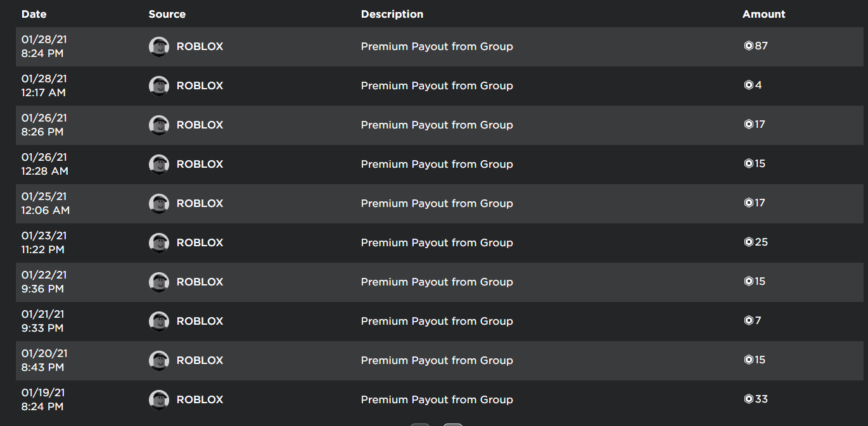Click the Amount column header

tap(763, 14)
